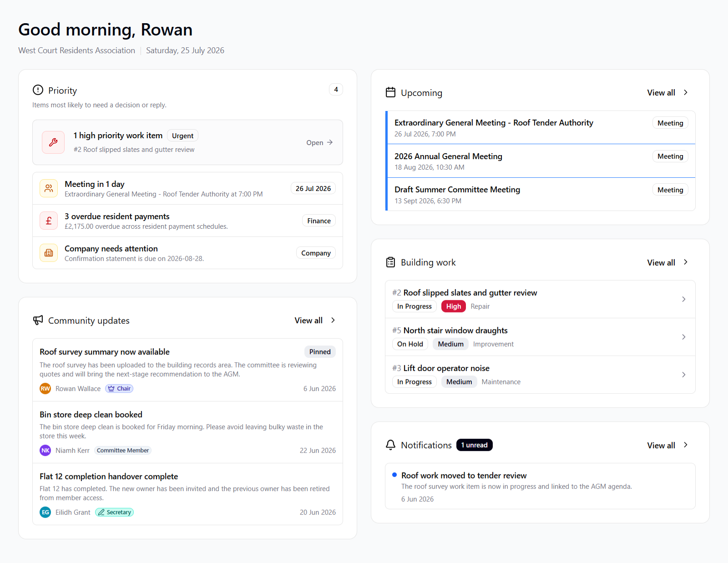The height and width of the screenshot is (563, 728).
Task: Click the 26 Jul 2026 date badge
Action: (x=313, y=188)
